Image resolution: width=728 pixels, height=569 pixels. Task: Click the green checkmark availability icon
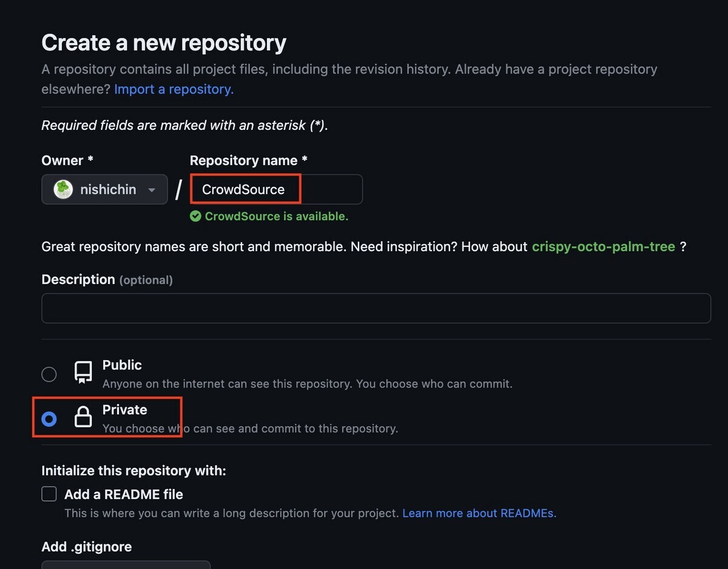pyautogui.click(x=195, y=216)
